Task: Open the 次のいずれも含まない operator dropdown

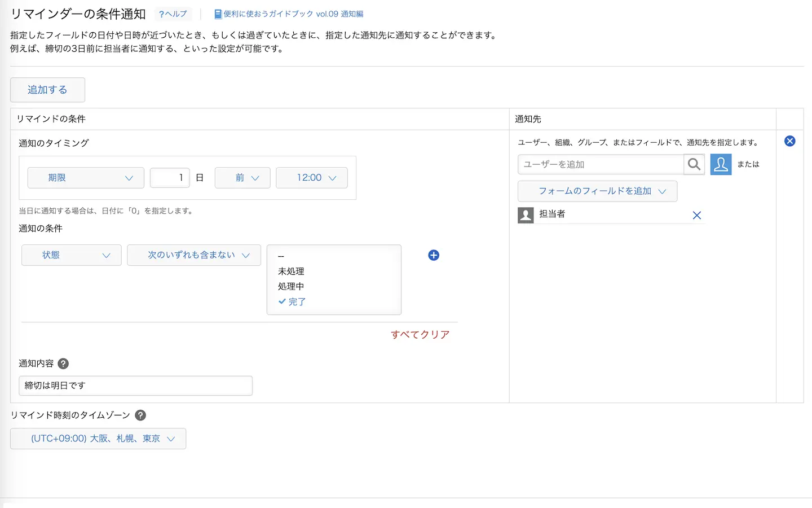Action: tap(194, 255)
